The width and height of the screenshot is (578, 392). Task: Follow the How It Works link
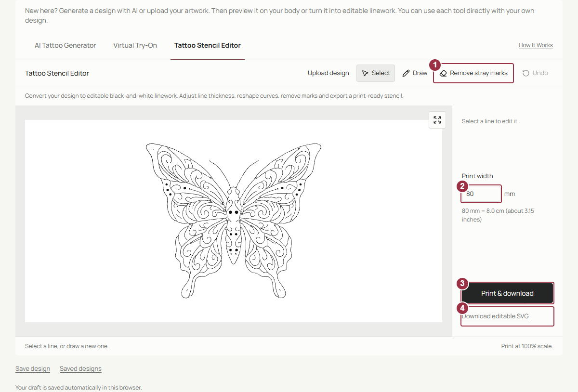[x=536, y=45]
